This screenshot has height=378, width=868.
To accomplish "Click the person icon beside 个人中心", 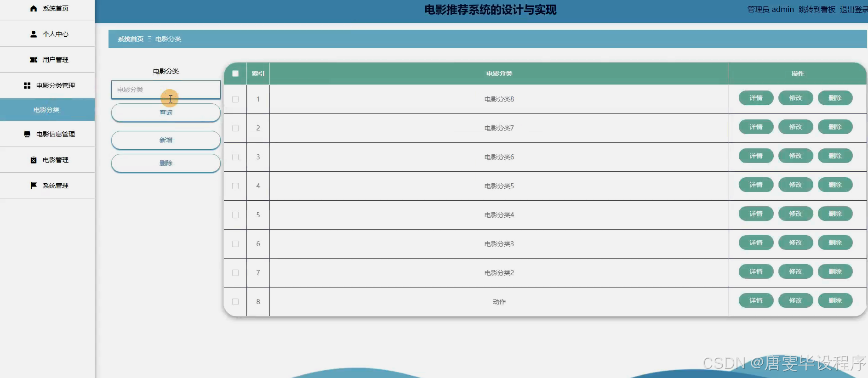I will [x=34, y=34].
